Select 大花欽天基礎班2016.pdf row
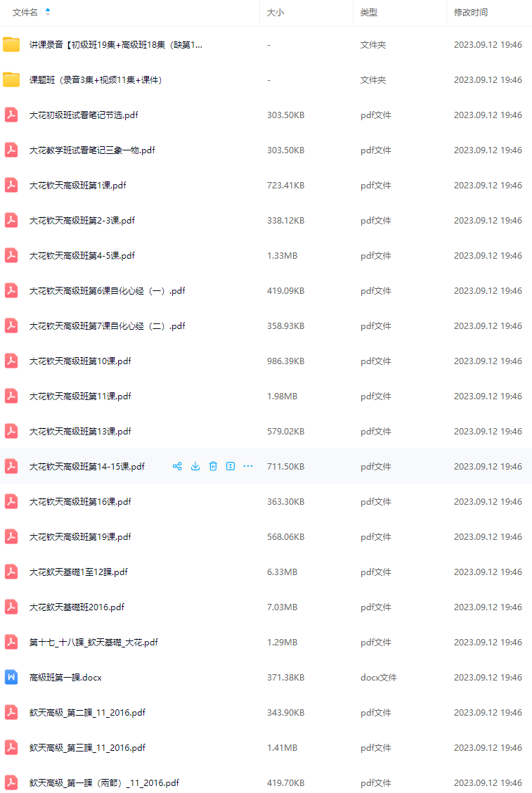This screenshot has width=532, height=793. [x=266, y=607]
